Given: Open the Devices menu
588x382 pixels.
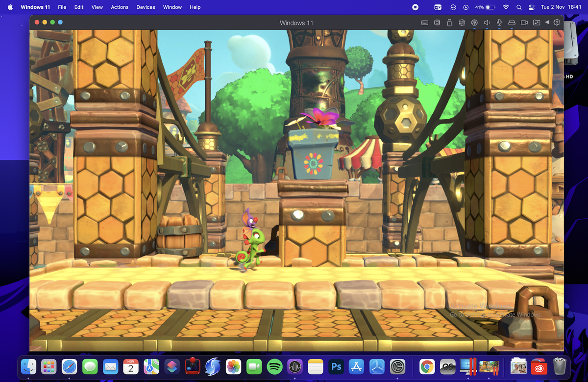Looking at the screenshot, I should (x=145, y=7).
